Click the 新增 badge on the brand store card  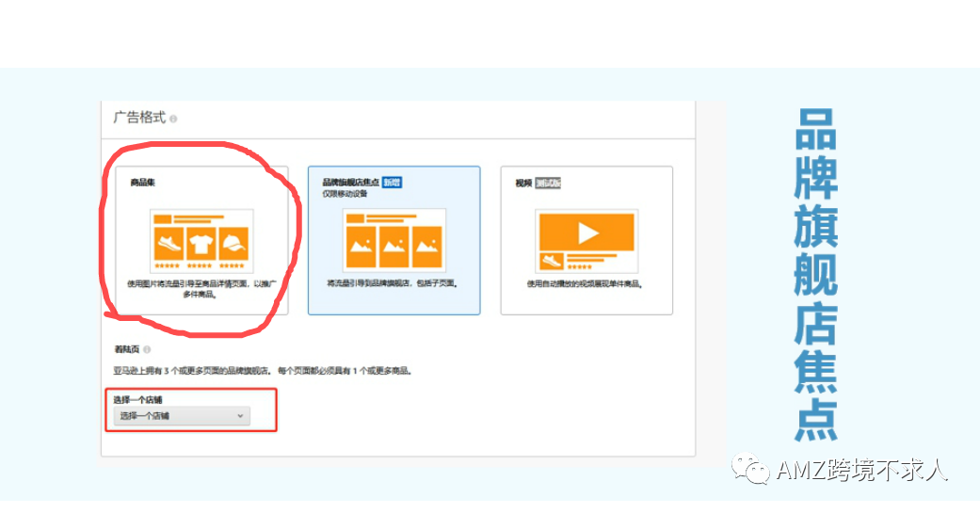tap(392, 183)
